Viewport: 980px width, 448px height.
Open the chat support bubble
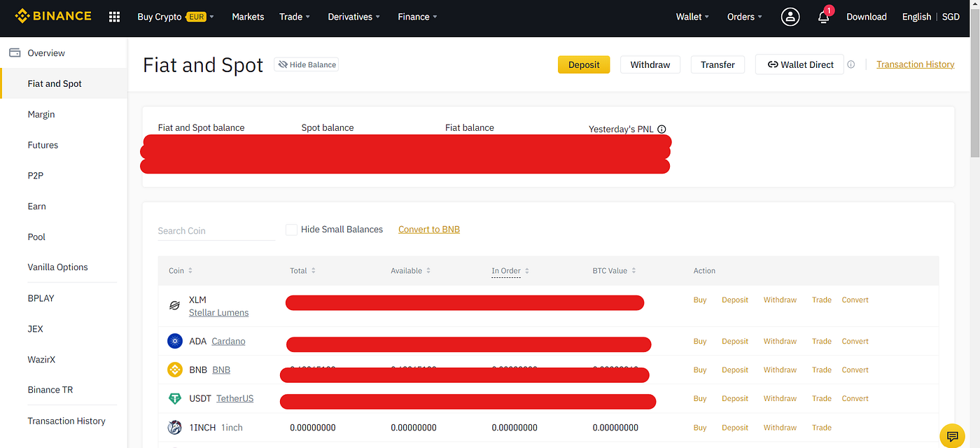point(952,435)
